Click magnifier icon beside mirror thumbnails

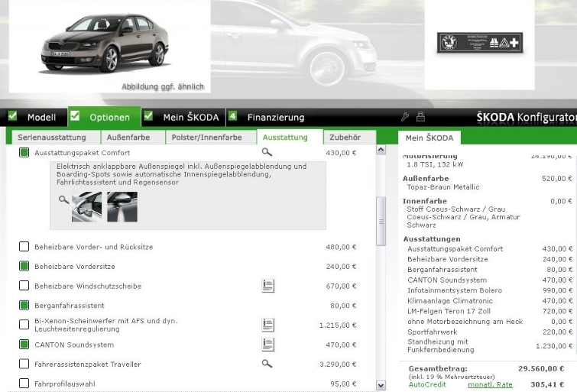pos(63,199)
